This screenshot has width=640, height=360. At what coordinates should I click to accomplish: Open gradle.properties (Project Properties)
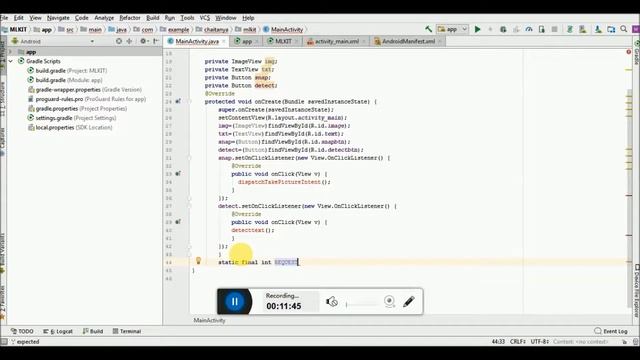77,109
